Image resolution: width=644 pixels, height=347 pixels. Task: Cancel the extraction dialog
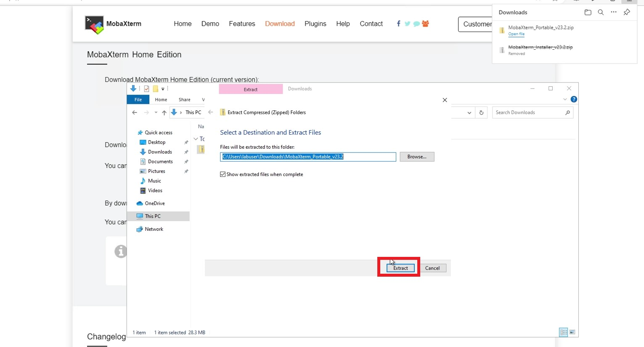point(432,268)
